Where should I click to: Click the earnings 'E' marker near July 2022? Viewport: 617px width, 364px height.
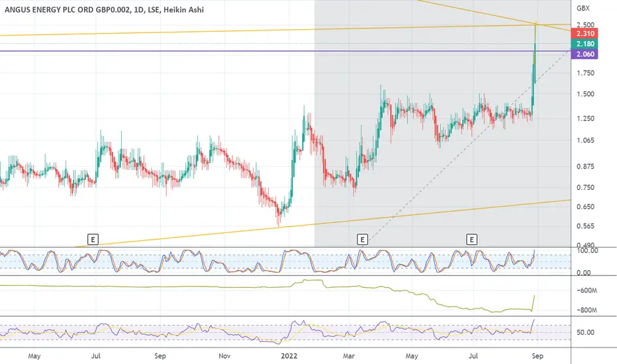tap(471, 240)
